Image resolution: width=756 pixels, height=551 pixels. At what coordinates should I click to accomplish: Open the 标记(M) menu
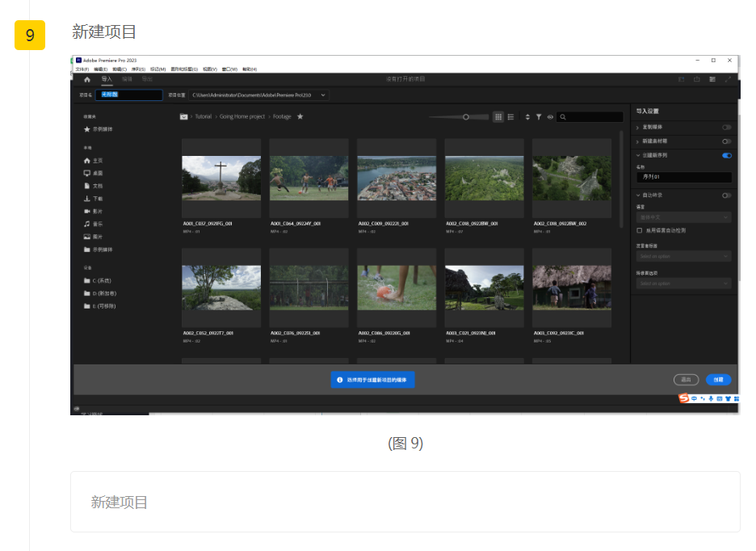coord(157,69)
